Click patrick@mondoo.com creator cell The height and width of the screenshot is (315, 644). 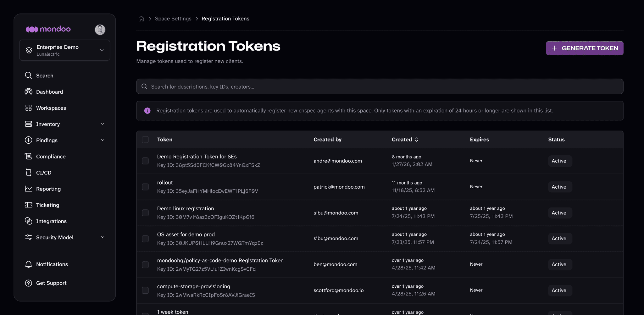tap(339, 187)
